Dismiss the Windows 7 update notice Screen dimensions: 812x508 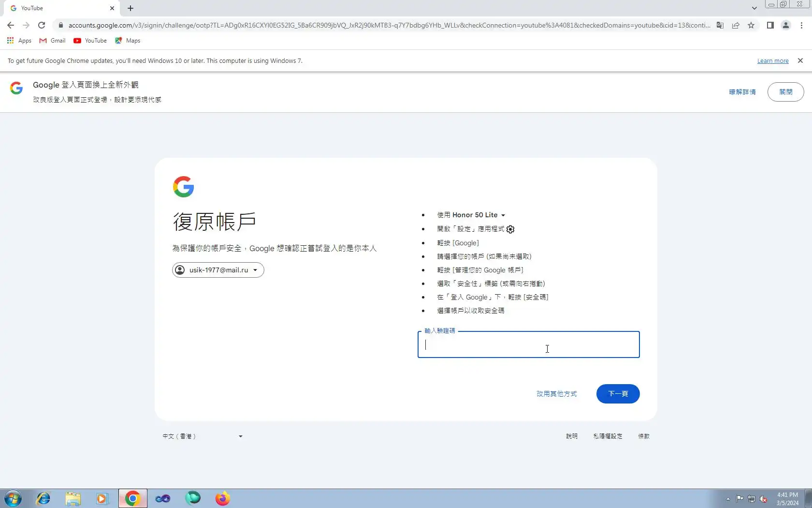point(800,60)
